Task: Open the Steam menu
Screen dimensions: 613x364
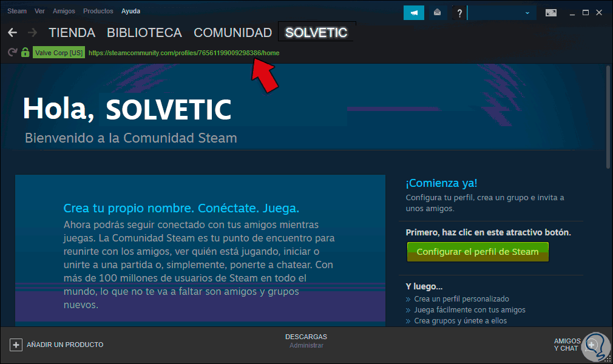Action: 17,11
